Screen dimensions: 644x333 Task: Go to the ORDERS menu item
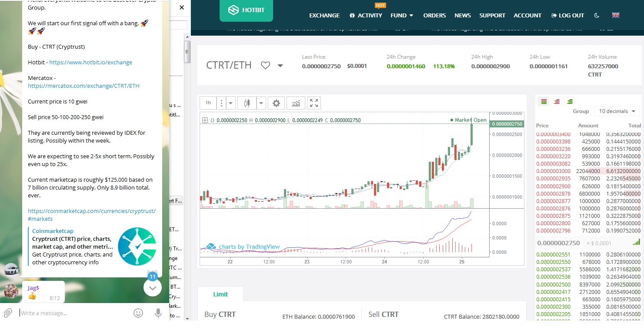434,15
